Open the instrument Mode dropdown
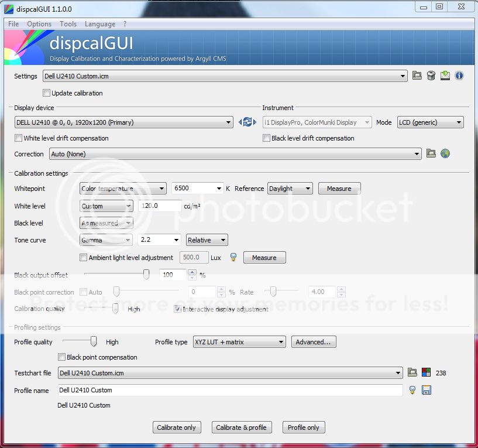Screen dimensions: 478x448 click(430, 122)
